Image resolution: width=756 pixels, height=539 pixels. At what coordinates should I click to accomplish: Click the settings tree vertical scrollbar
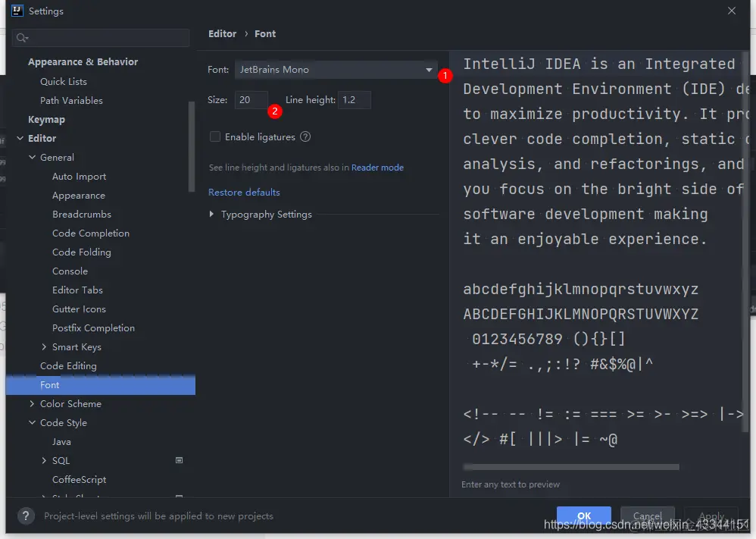click(x=192, y=147)
